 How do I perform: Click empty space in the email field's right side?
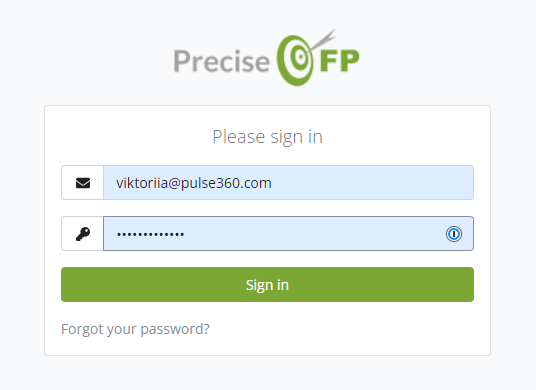(376, 183)
